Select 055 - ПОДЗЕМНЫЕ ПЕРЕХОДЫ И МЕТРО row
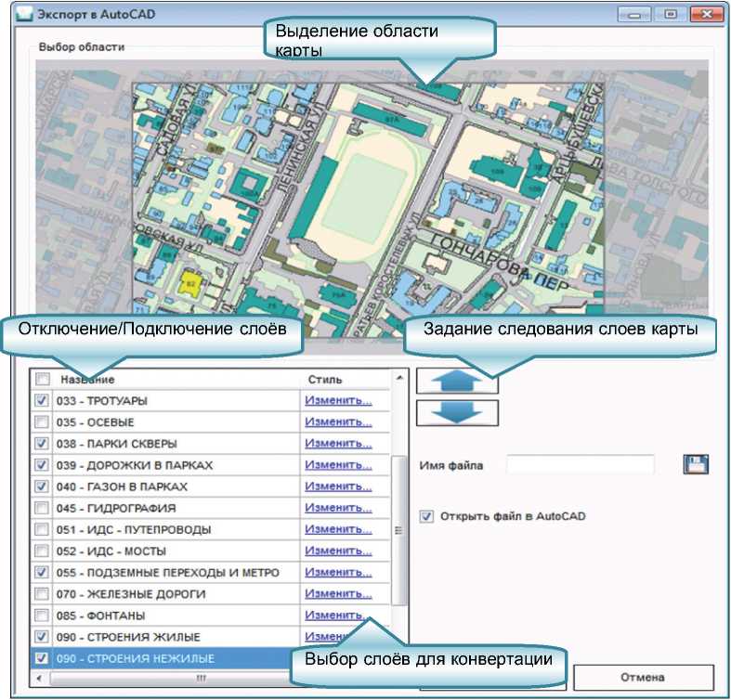 pos(211,572)
